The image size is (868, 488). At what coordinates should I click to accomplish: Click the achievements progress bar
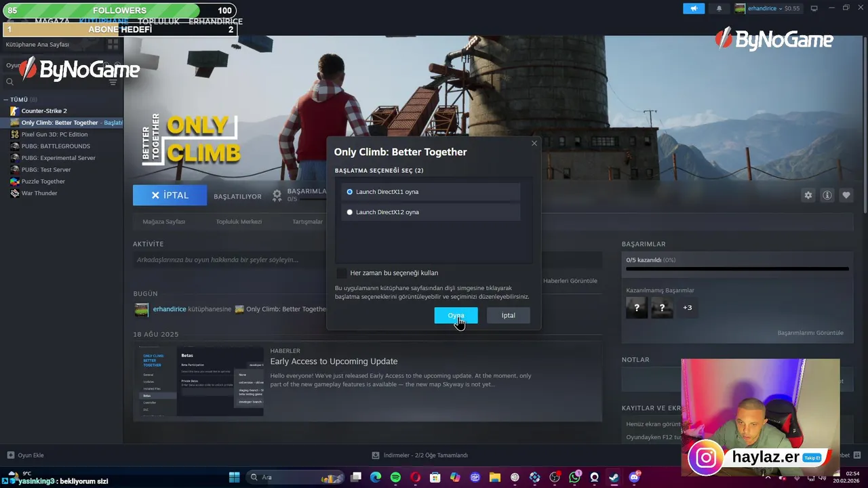(x=737, y=269)
